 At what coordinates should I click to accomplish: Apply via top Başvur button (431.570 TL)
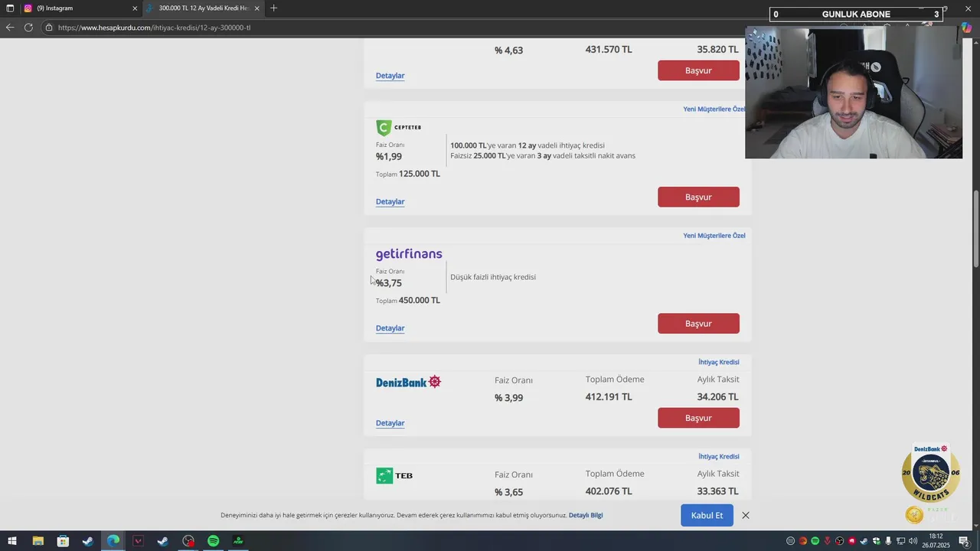[x=698, y=70]
